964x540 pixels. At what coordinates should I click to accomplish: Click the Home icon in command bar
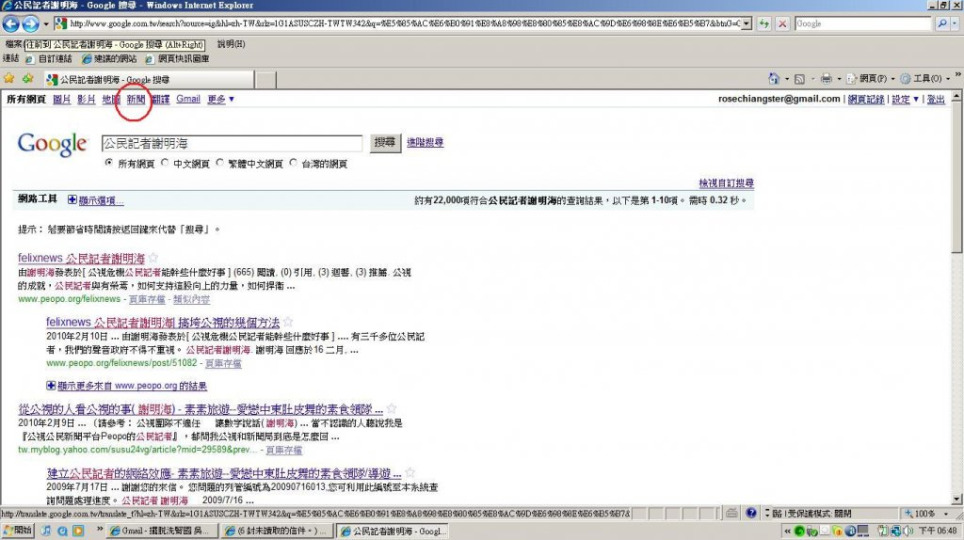coord(773,78)
